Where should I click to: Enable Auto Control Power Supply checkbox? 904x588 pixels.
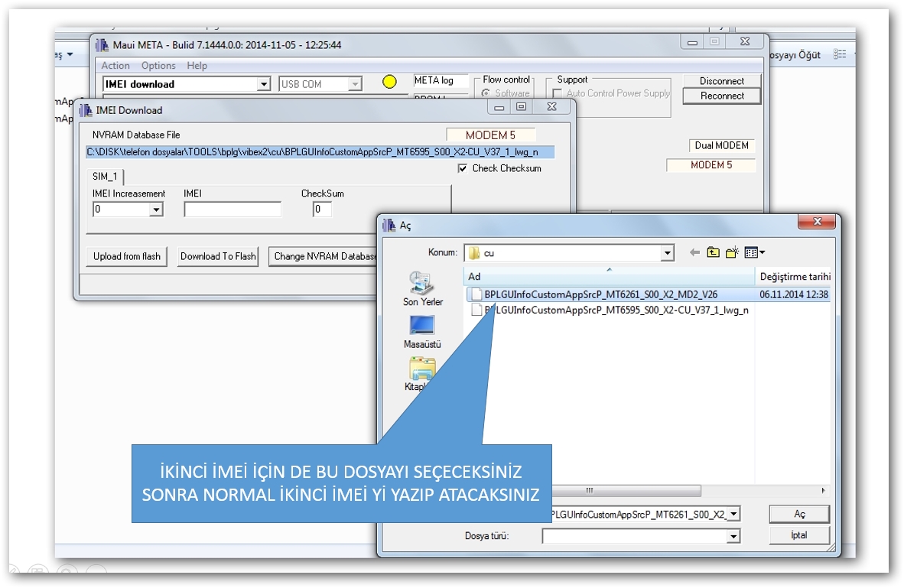(x=558, y=93)
